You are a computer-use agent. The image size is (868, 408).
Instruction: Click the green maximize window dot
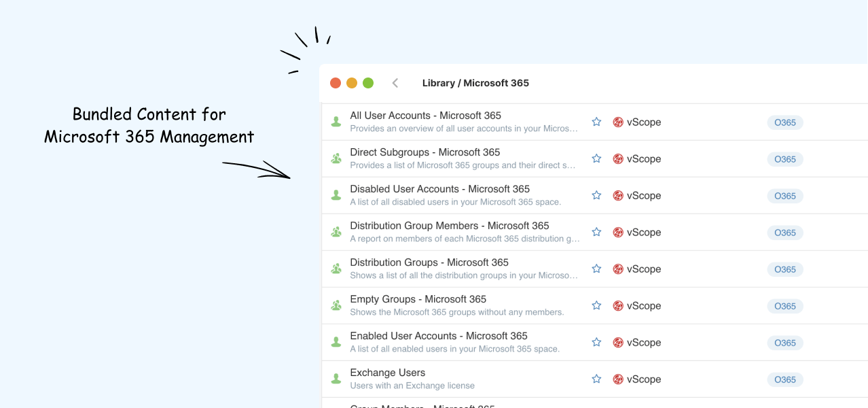pos(368,83)
